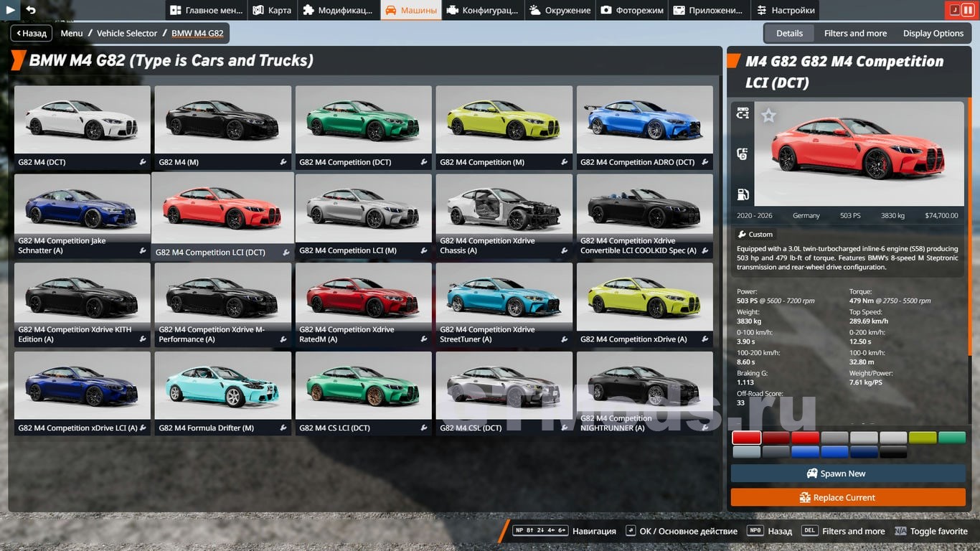Select the G82 M4 Formula Drifter thumbnail
Screen dimensions: 980x551
222,386
